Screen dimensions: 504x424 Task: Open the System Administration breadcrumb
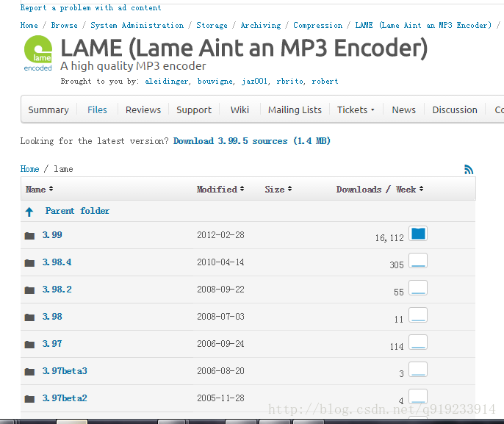[137, 26]
